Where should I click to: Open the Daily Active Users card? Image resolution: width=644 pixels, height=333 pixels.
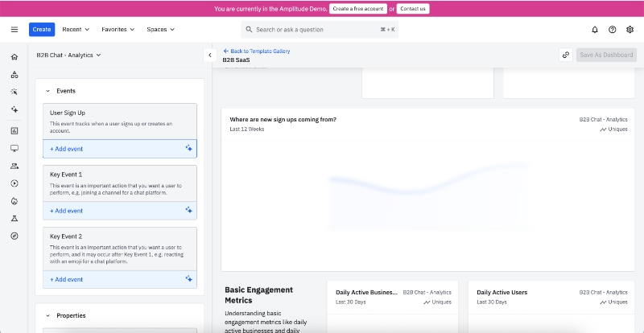(x=551, y=306)
